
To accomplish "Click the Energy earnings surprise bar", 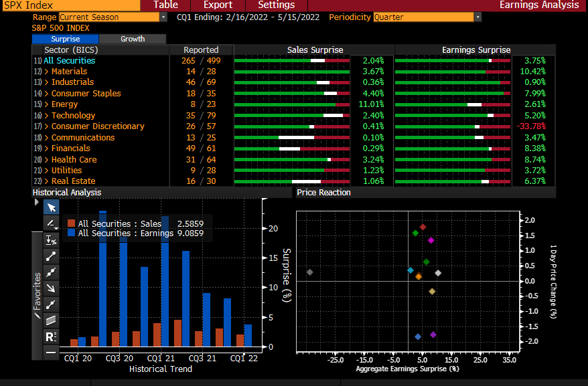I will pyautogui.click(x=453, y=104).
